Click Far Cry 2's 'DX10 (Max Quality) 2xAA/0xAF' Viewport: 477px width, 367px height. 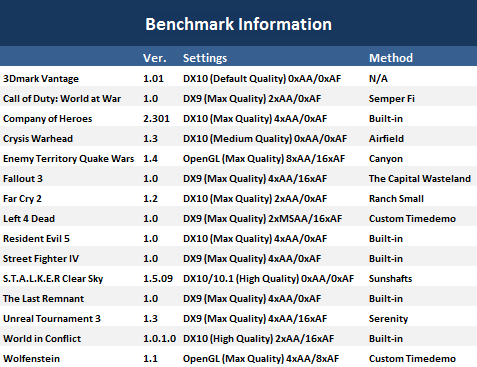tap(255, 199)
